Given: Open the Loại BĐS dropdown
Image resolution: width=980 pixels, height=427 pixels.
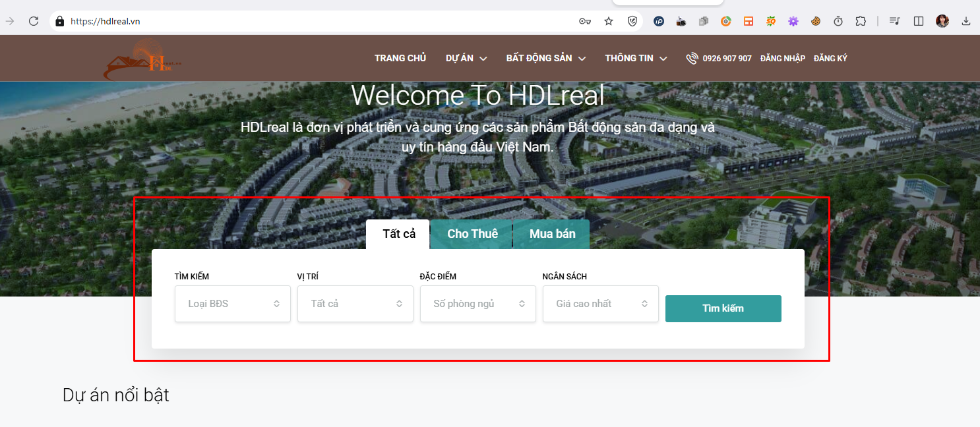Looking at the screenshot, I should [233, 304].
